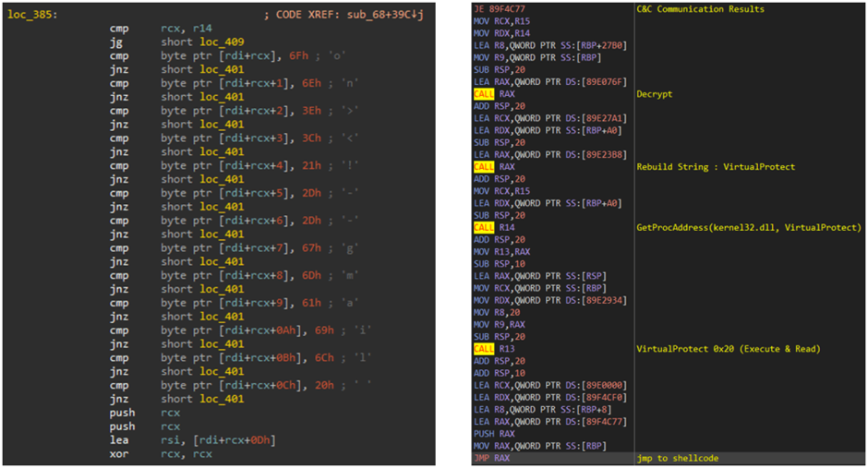
Task: Select 'SUB RSP,10' instruction
Action: pyautogui.click(x=500, y=264)
